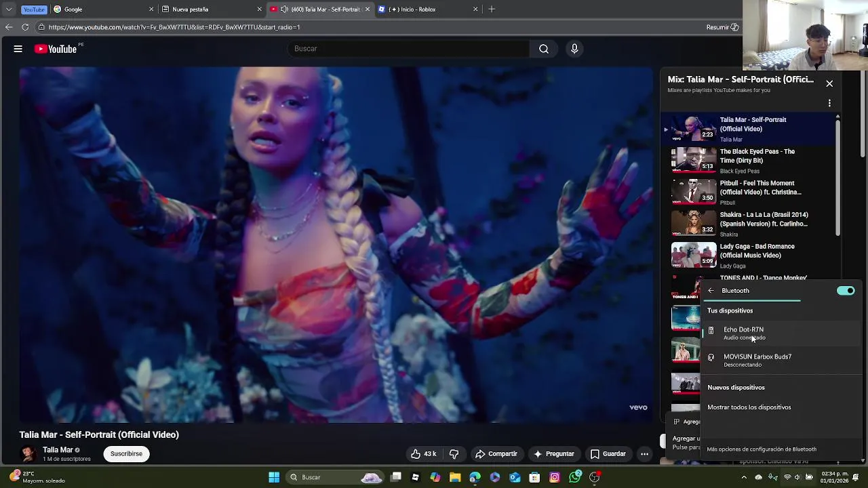This screenshot has height=488, width=868.
Task: Go back in the browser
Action: tap(9, 27)
